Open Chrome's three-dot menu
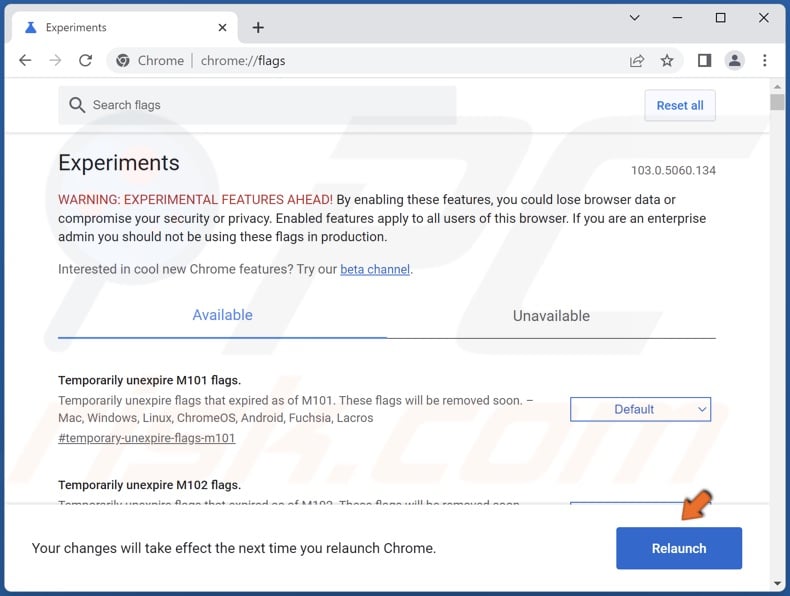Screen dimensions: 790x596 (x=764, y=60)
